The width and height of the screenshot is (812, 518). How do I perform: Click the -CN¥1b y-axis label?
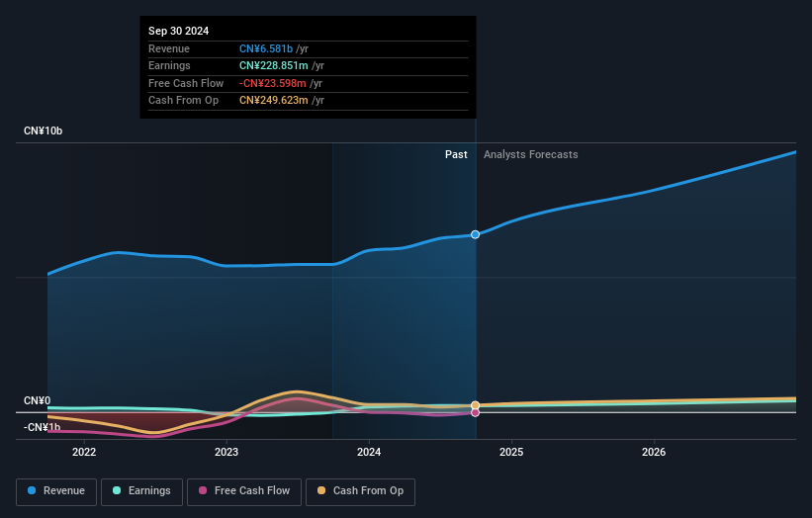42,427
